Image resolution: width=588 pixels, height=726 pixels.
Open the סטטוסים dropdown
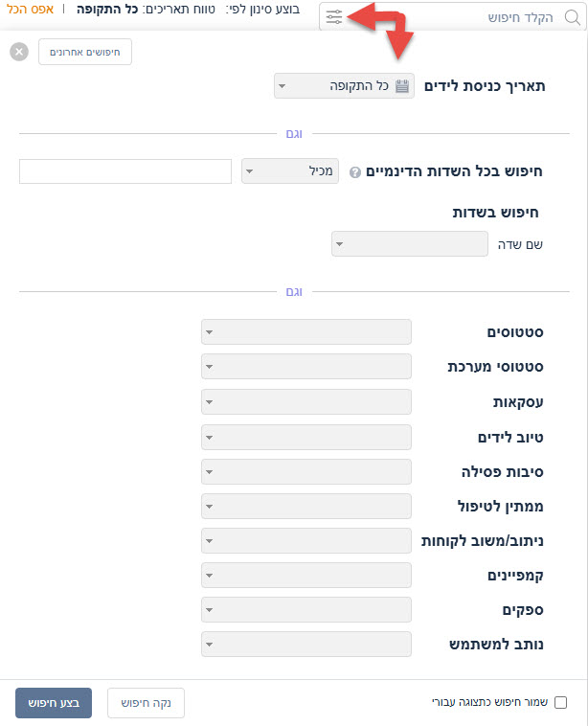[x=306, y=332]
